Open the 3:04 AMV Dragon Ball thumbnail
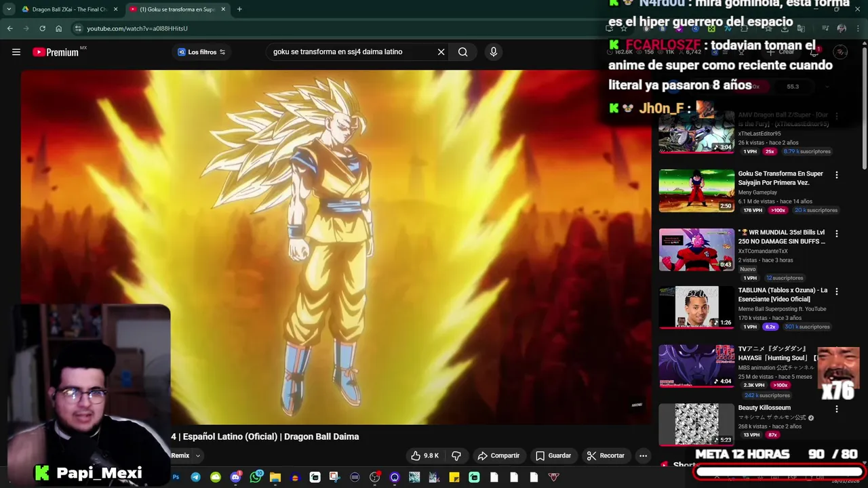Viewport: 868px width, 488px height. (696, 132)
